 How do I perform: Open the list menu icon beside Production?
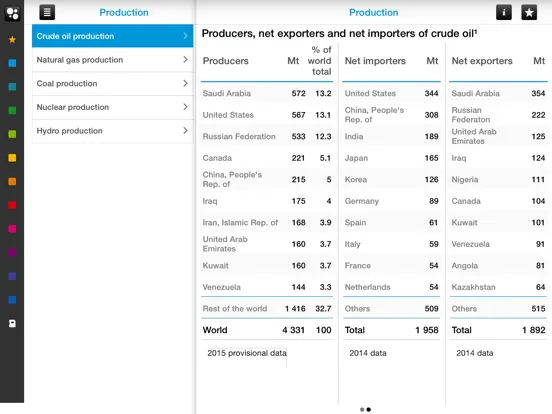click(x=47, y=12)
